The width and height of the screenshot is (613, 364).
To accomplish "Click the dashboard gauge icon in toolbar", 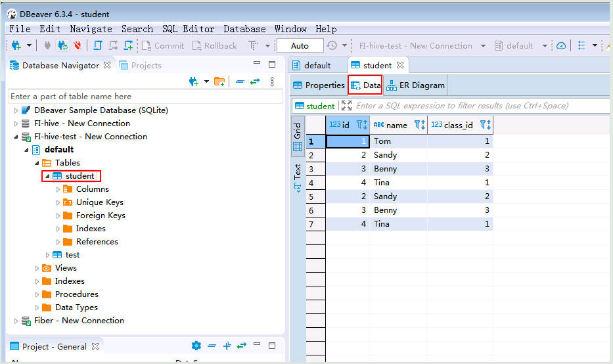I will click(x=561, y=46).
